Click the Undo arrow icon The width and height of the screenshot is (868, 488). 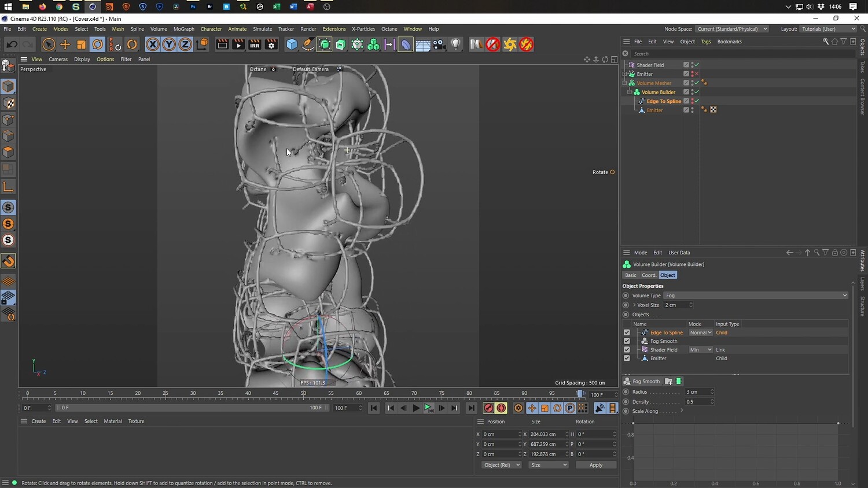click(12, 45)
